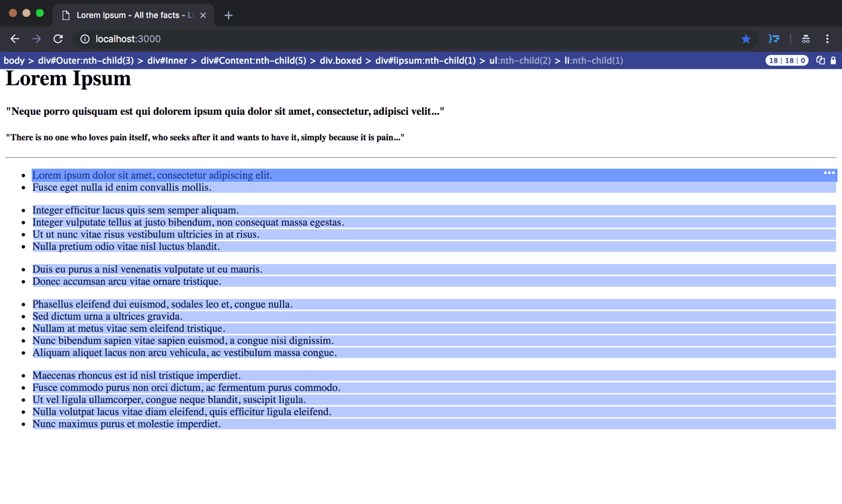Open a new browser tab

tap(228, 15)
